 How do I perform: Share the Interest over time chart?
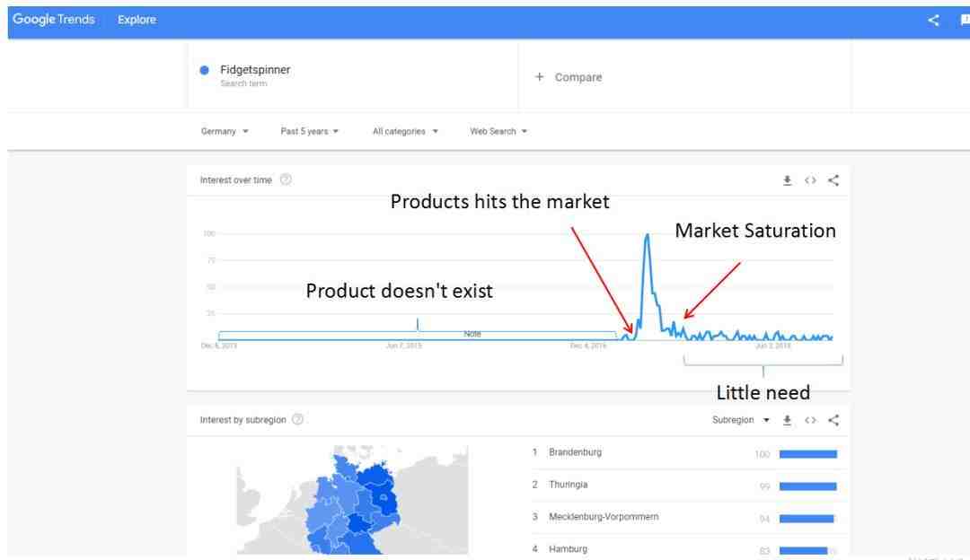click(x=833, y=180)
